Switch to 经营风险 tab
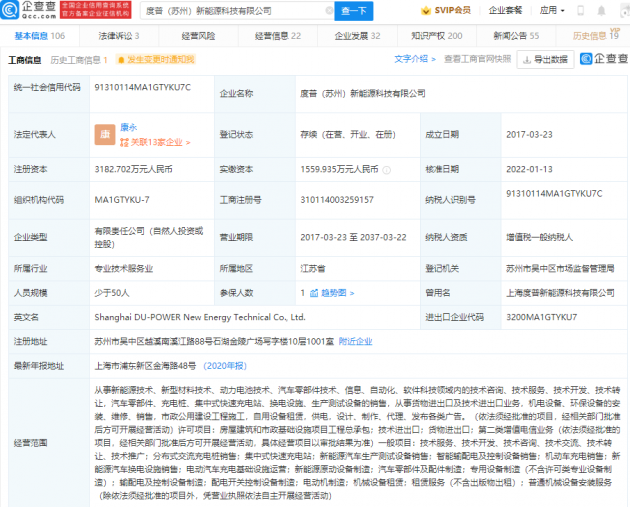Viewport: 630px width, 507px height. (198, 36)
